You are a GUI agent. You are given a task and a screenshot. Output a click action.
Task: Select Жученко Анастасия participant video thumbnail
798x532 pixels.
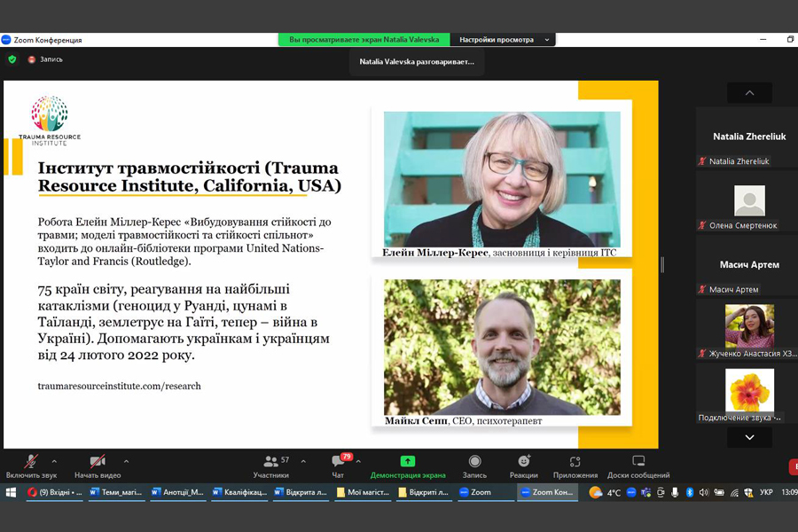(749, 325)
